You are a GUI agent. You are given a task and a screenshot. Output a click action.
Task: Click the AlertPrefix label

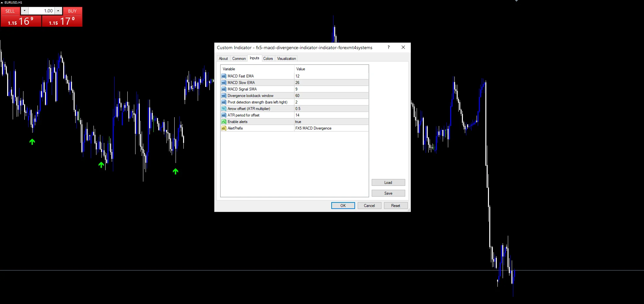pos(235,128)
